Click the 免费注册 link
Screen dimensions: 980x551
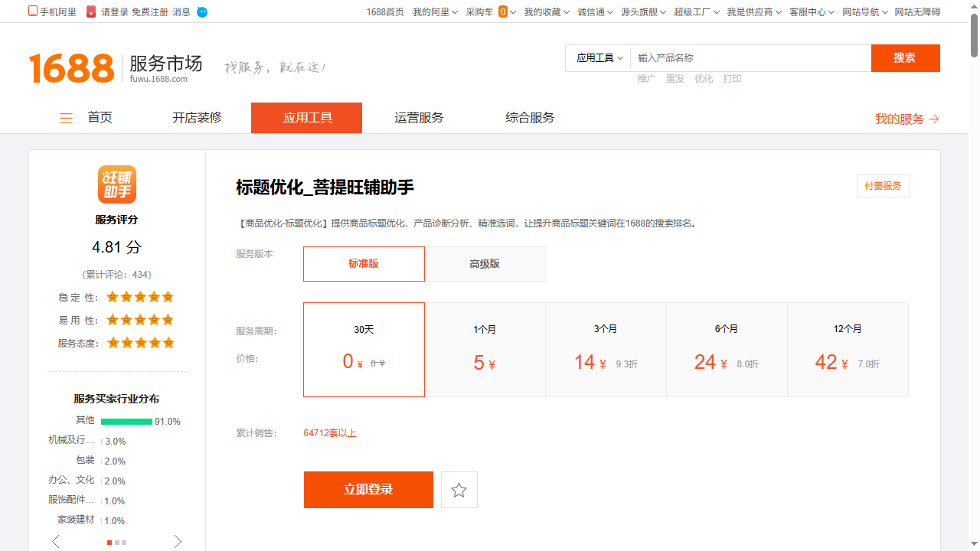click(150, 12)
